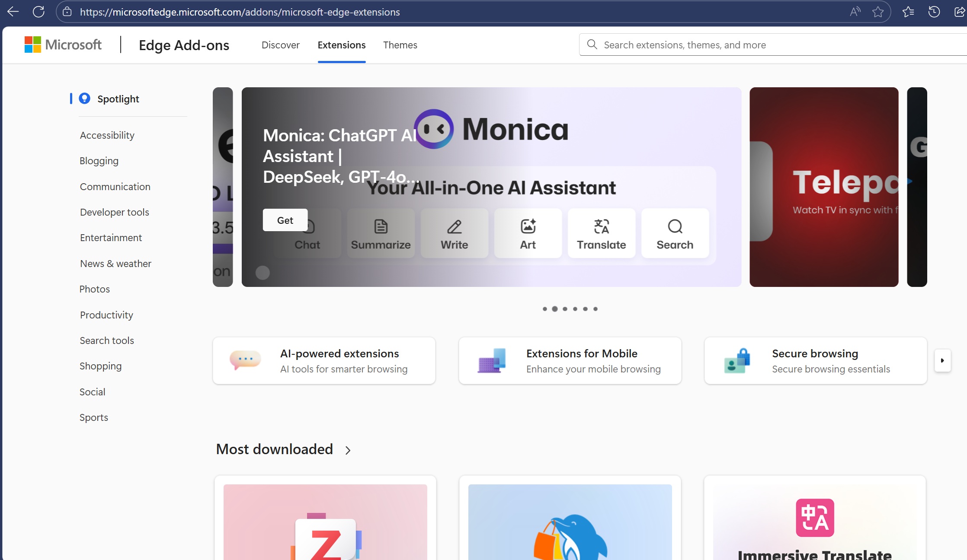967x560 pixels.
Task: Select the third carousel pagination dot
Action: point(565,309)
